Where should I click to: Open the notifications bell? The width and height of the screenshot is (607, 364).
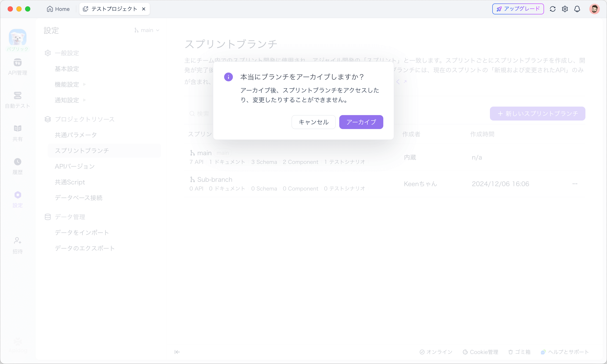click(x=577, y=9)
